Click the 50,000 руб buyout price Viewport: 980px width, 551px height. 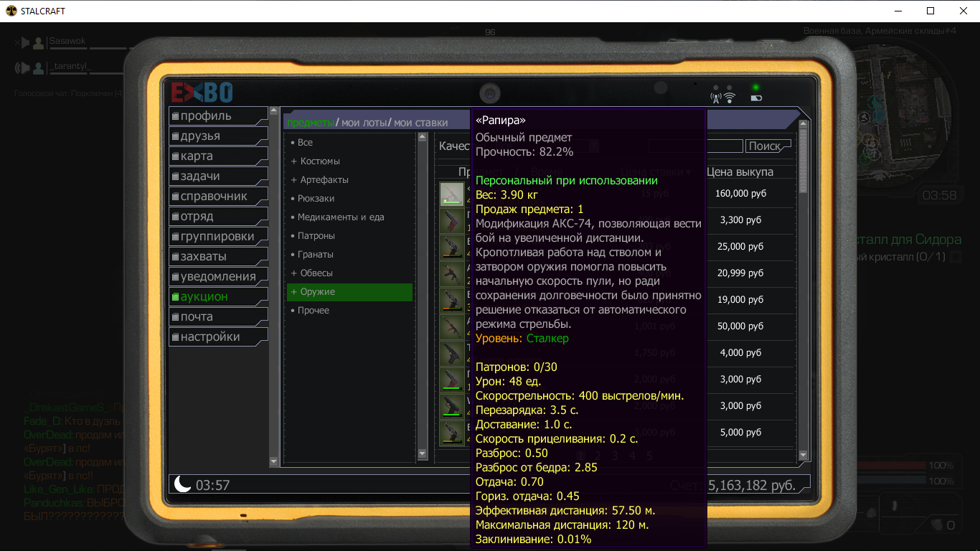(x=741, y=326)
